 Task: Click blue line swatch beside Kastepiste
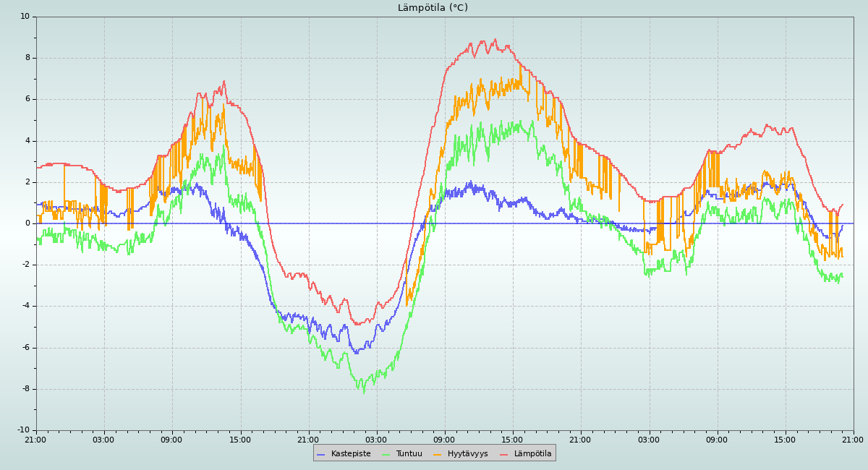(321, 454)
